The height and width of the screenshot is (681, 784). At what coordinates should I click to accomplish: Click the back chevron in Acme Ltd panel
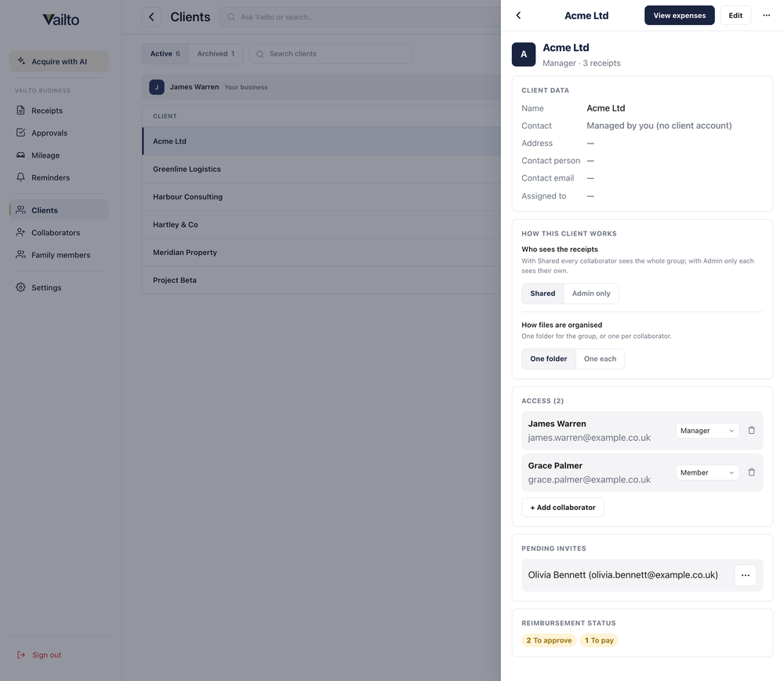518,16
